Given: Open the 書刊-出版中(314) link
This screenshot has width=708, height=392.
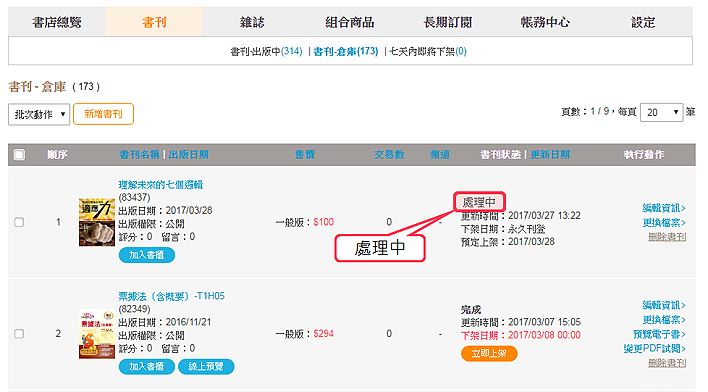Looking at the screenshot, I should pyautogui.click(x=266, y=51).
